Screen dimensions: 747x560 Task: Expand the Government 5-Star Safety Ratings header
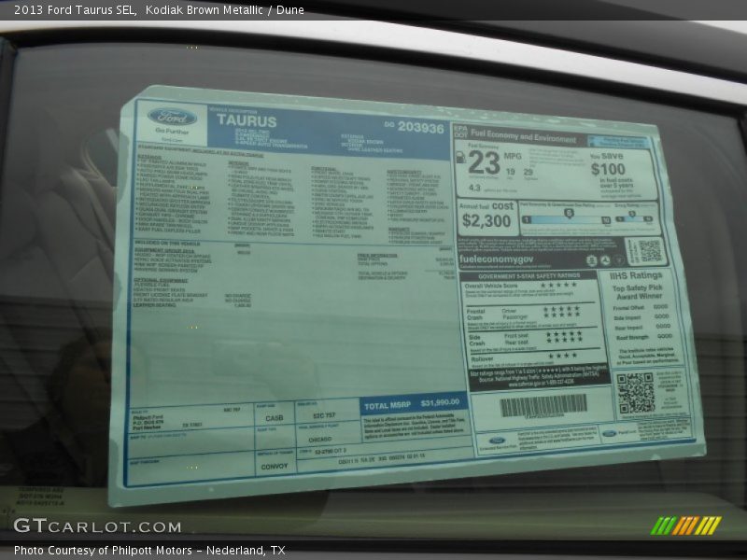(x=529, y=275)
